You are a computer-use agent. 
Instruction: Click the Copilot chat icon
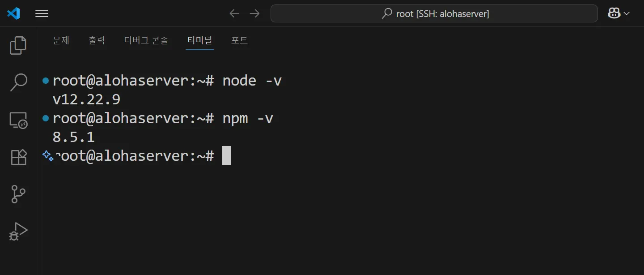(614, 13)
